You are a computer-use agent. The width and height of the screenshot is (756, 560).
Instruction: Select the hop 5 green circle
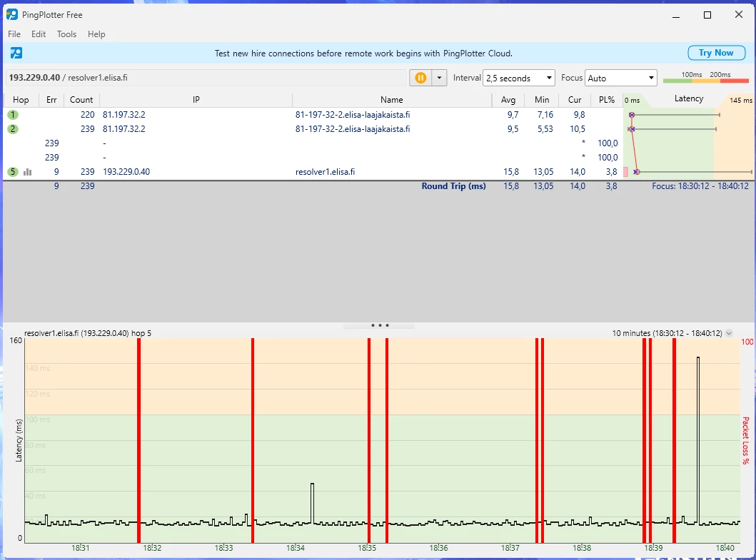click(13, 171)
